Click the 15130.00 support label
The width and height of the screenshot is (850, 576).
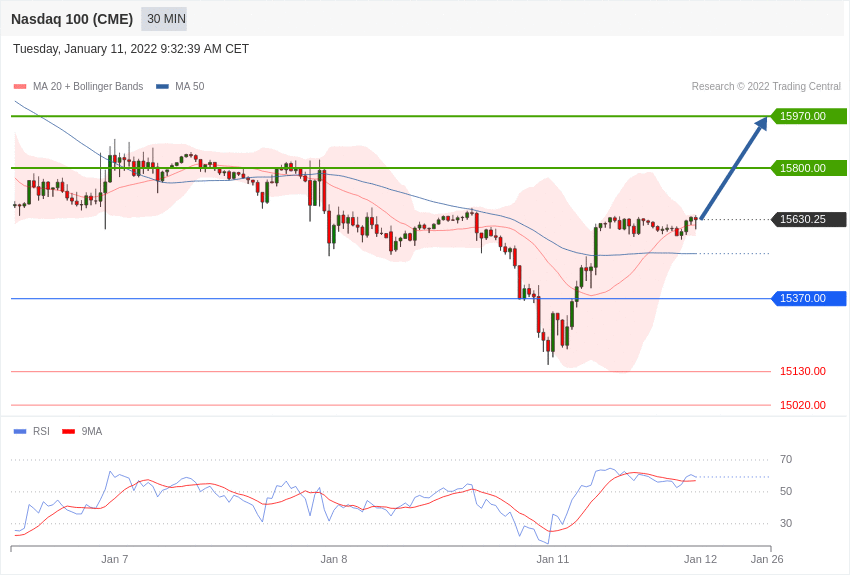pos(803,372)
